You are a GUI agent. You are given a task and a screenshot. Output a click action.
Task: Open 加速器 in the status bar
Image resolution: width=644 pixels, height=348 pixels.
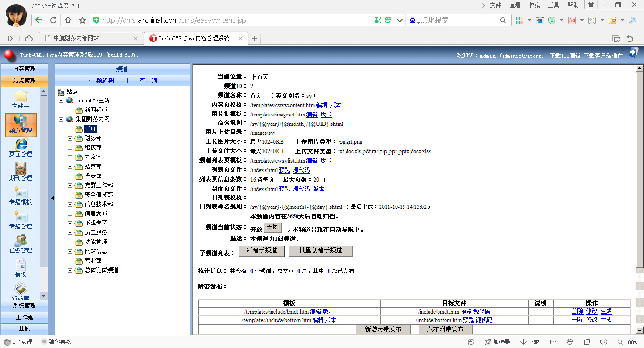tap(497, 342)
